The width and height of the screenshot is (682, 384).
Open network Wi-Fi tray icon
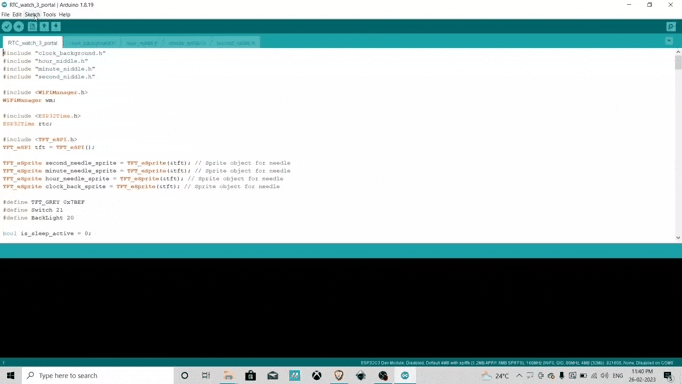594,376
